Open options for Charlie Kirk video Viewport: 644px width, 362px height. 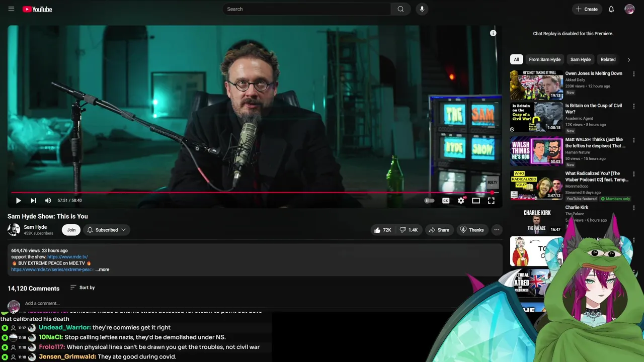coord(633,208)
